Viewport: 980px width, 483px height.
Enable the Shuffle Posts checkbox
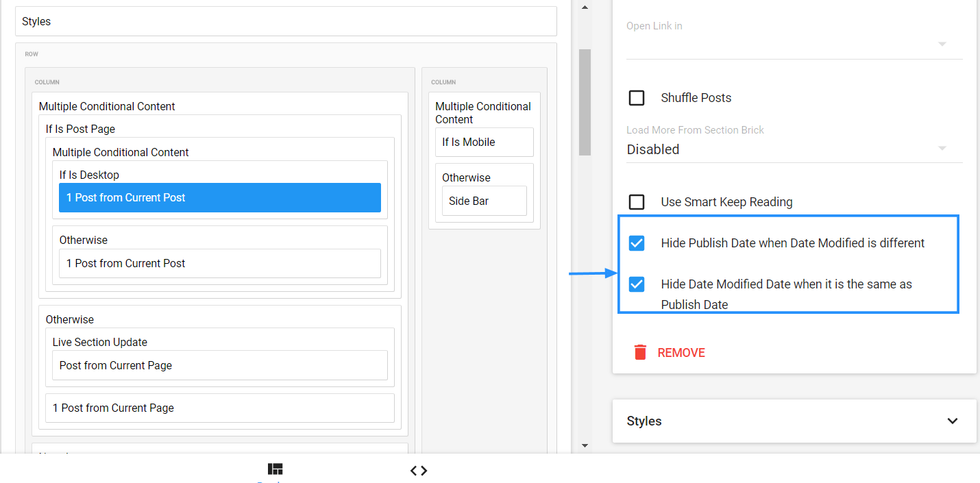click(x=636, y=98)
